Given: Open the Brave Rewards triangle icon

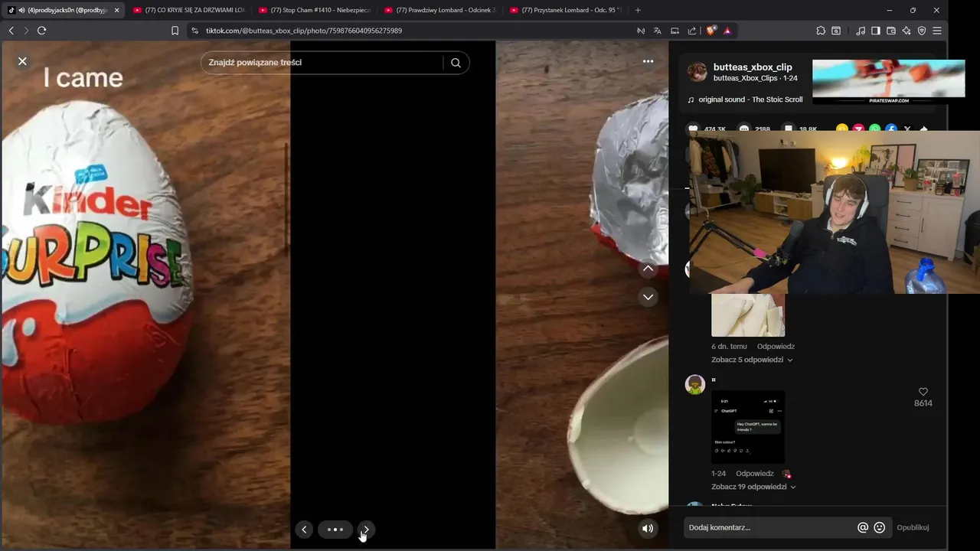Looking at the screenshot, I should tap(727, 31).
